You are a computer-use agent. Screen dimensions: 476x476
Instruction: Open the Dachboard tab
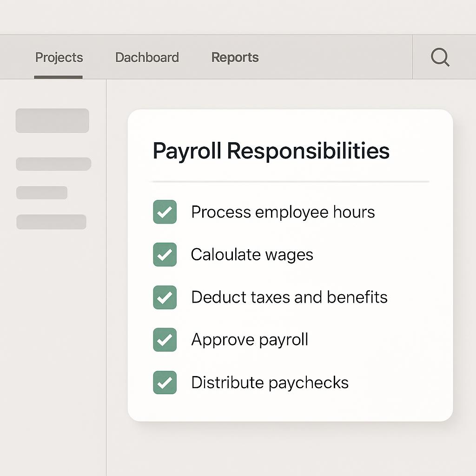pyautogui.click(x=147, y=58)
